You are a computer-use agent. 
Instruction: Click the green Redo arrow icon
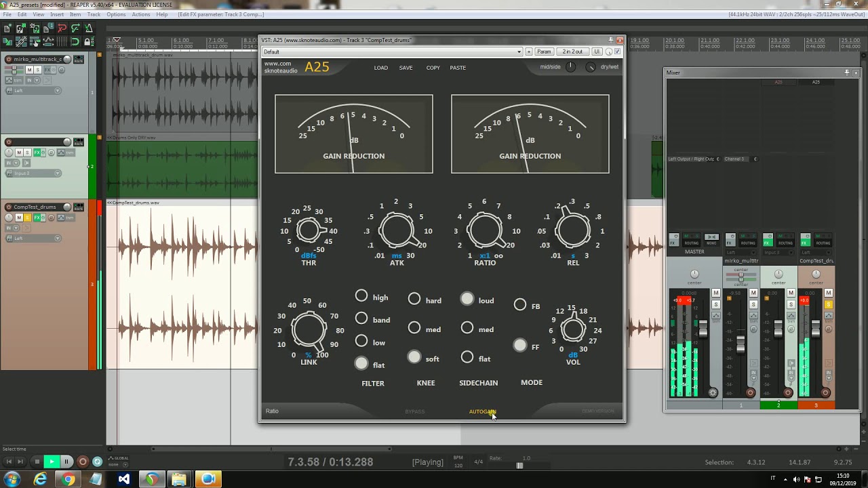[75, 28]
